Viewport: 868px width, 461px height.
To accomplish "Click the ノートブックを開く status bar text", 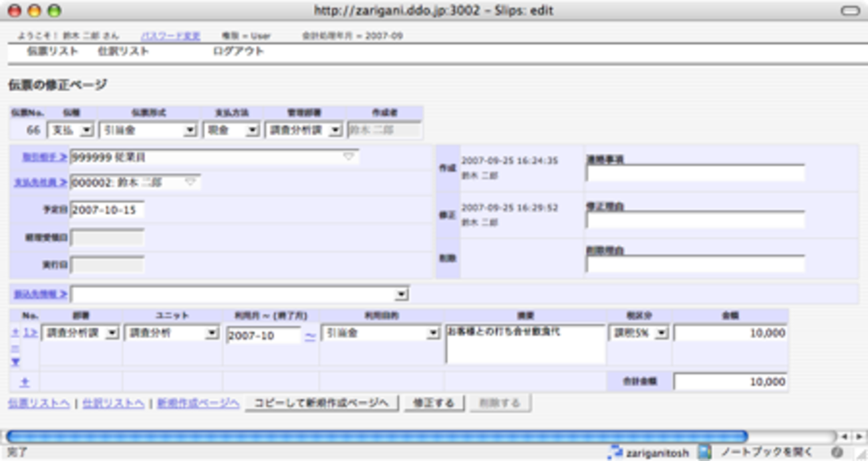I will [x=767, y=453].
